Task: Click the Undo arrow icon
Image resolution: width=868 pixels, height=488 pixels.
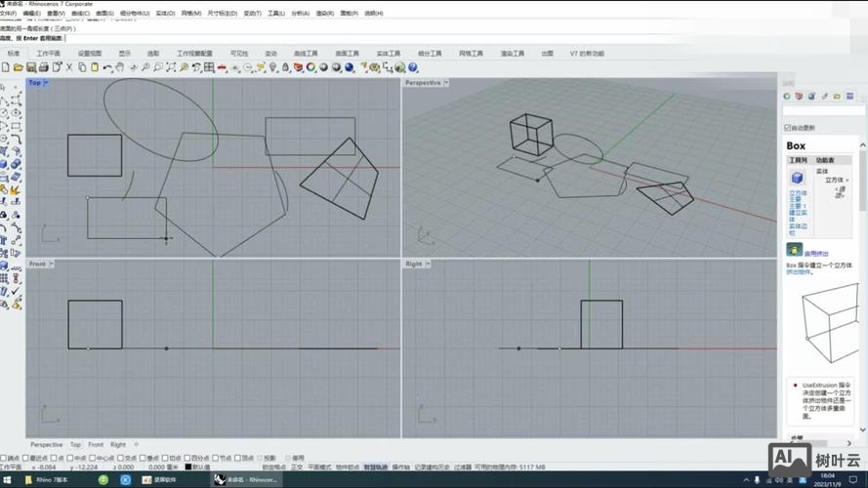Action: [106, 68]
